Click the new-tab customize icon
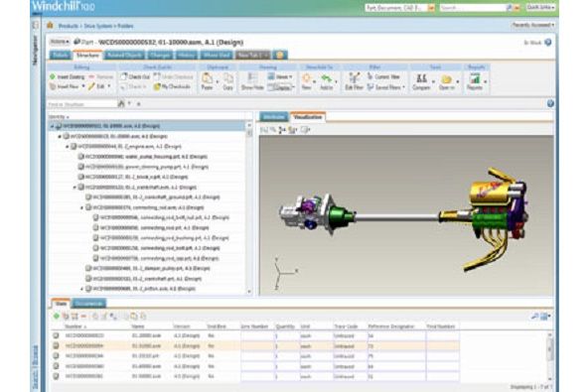 [x=280, y=55]
